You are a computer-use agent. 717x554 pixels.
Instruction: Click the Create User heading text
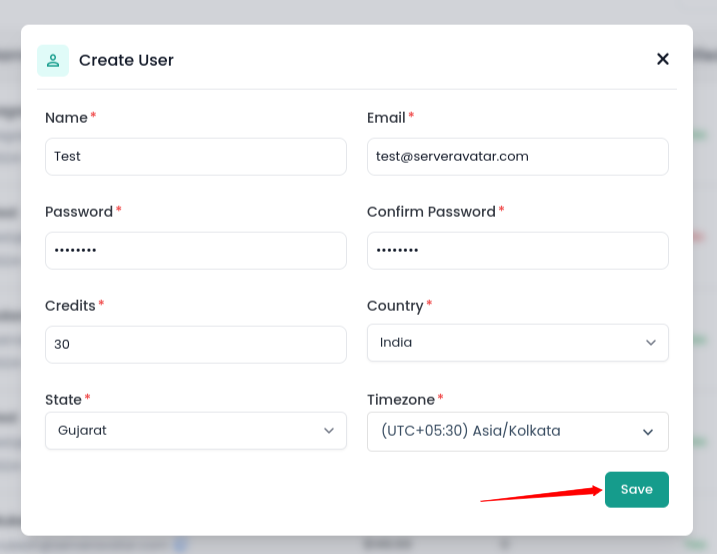pyautogui.click(x=126, y=60)
